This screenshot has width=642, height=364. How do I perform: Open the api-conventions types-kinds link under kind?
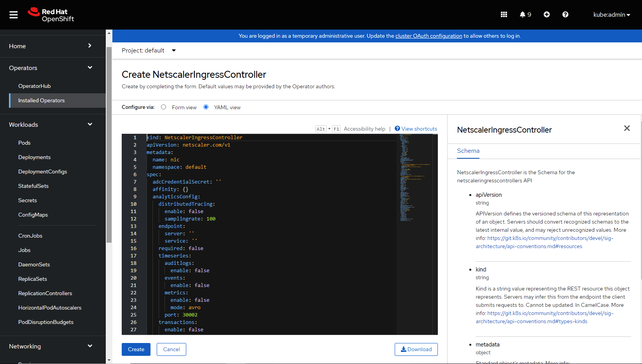[x=544, y=317]
